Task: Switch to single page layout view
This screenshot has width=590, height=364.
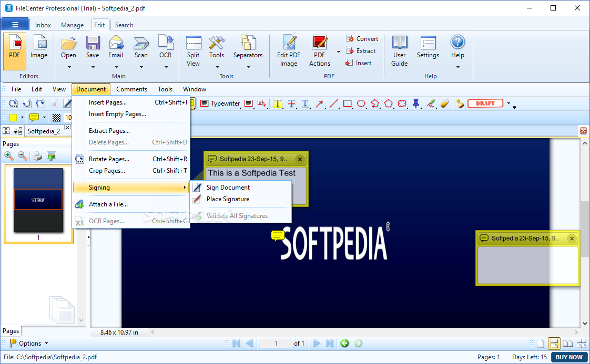Action: click(541, 344)
